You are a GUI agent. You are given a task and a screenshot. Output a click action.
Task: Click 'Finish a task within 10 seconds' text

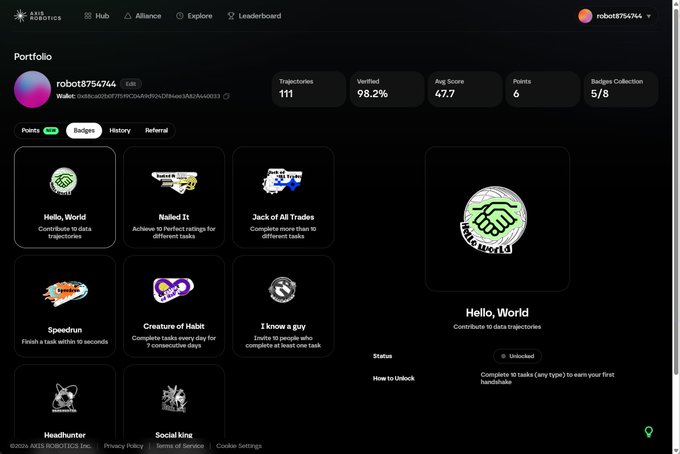pyautogui.click(x=65, y=342)
